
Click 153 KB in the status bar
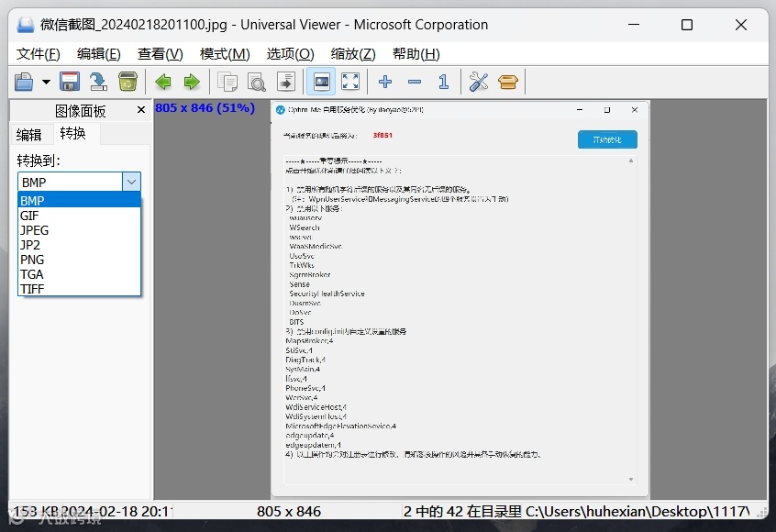click(36, 511)
